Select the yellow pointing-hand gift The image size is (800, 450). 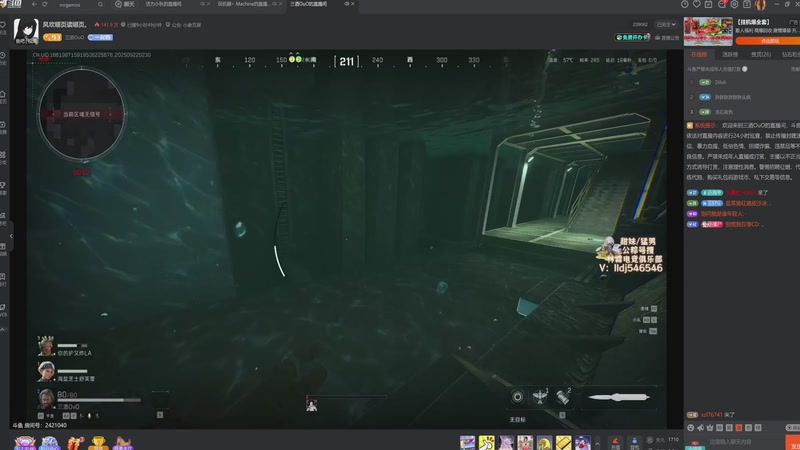(x=487, y=442)
